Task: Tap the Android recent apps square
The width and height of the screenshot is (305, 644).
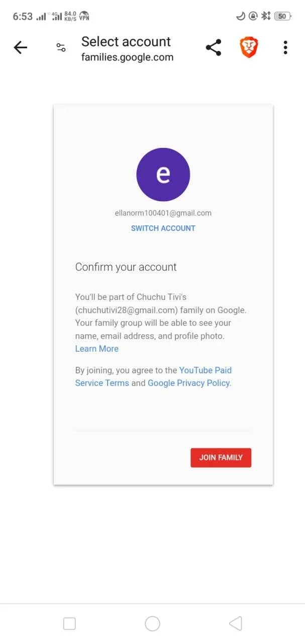Action: [x=69, y=624]
